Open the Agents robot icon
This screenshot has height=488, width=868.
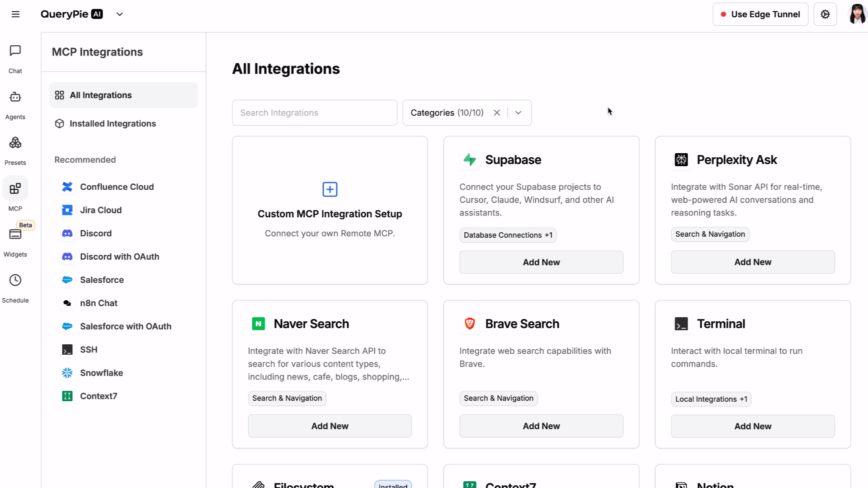pyautogui.click(x=15, y=97)
